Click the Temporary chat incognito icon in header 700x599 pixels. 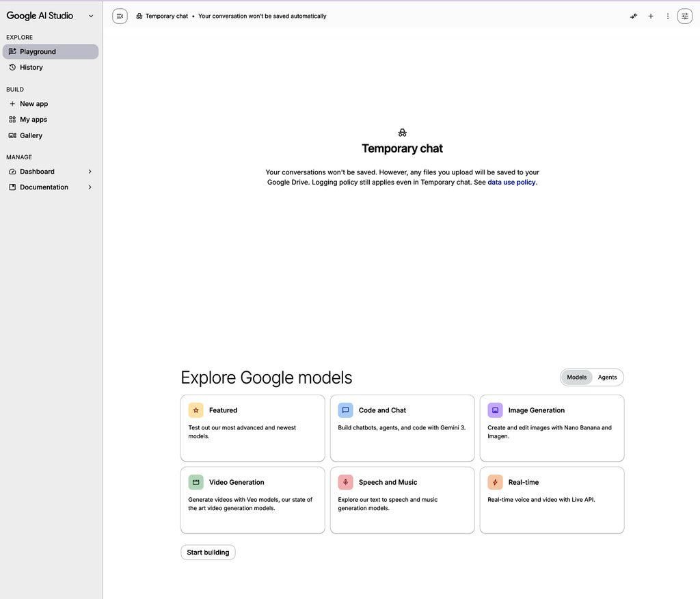click(x=139, y=16)
